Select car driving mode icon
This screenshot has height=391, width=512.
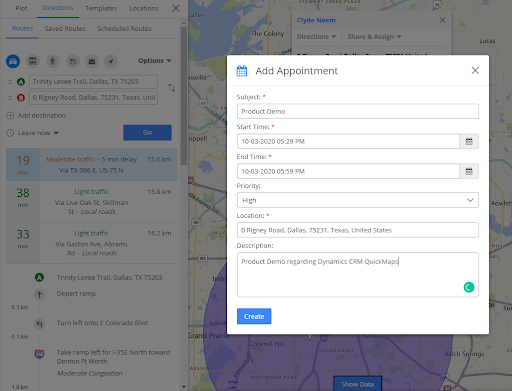13,61
